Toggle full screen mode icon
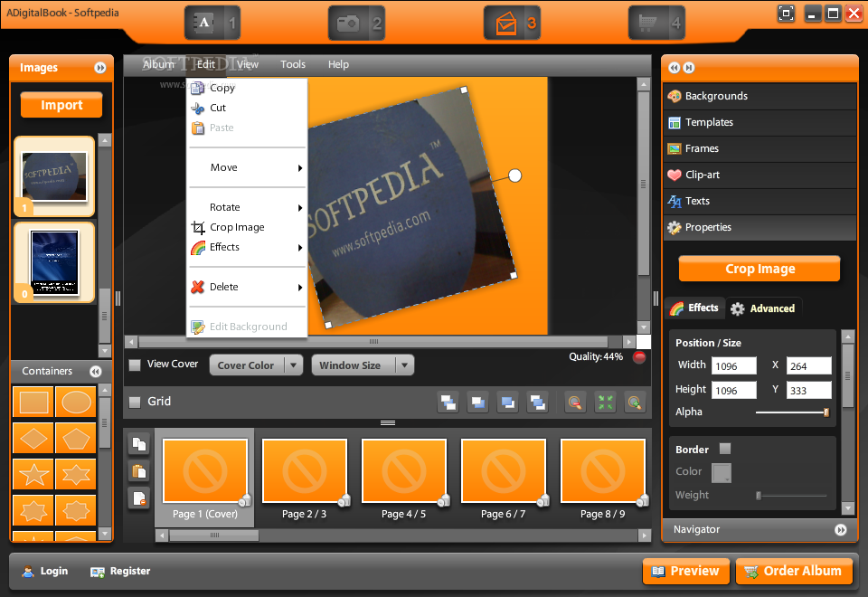Image resolution: width=868 pixels, height=597 pixels. coord(786,14)
